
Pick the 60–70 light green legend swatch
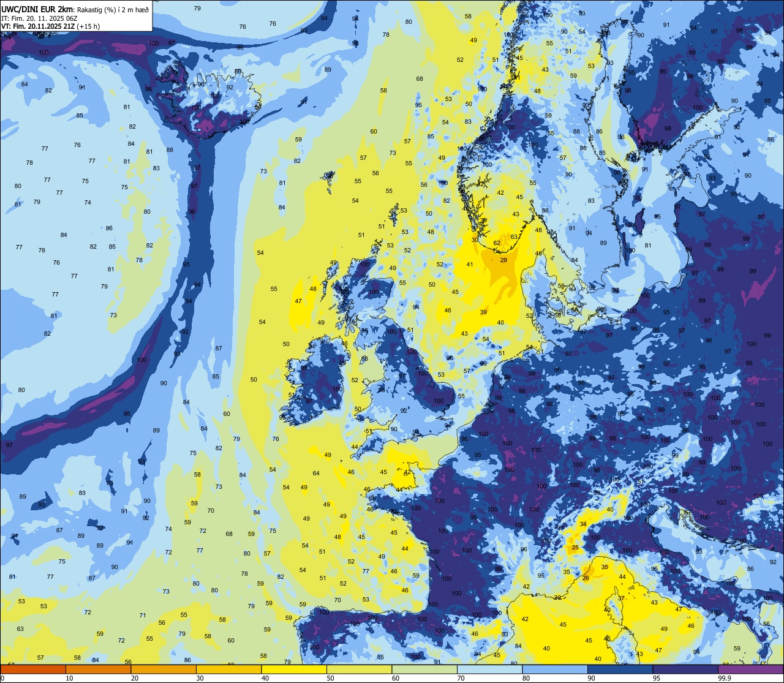424,669
